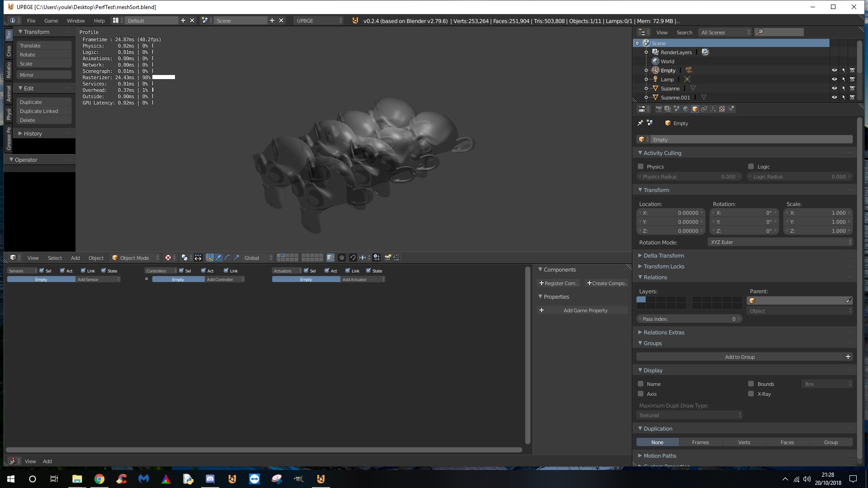Expand the Delta Transform panel
This screenshot has height=488, width=868.
664,255
